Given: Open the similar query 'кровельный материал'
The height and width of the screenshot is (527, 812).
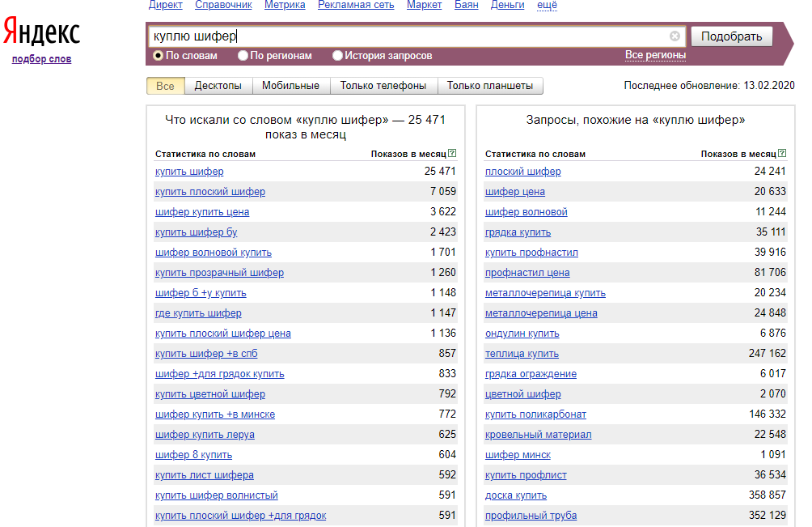Looking at the screenshot, I should pyautogui.click(x=538, y=434).
